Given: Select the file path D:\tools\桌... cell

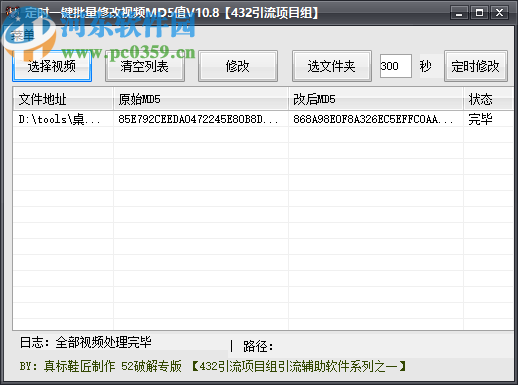Looking at the screenshot, I should [63, 119].
